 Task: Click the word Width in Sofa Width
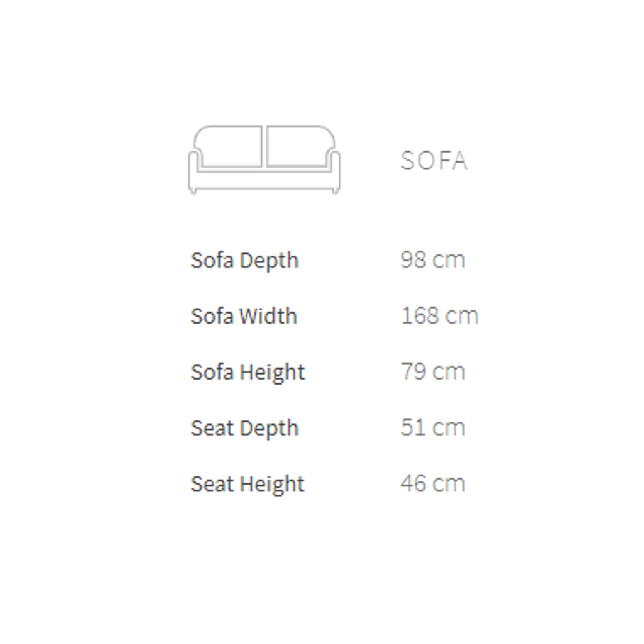(268, 316)
